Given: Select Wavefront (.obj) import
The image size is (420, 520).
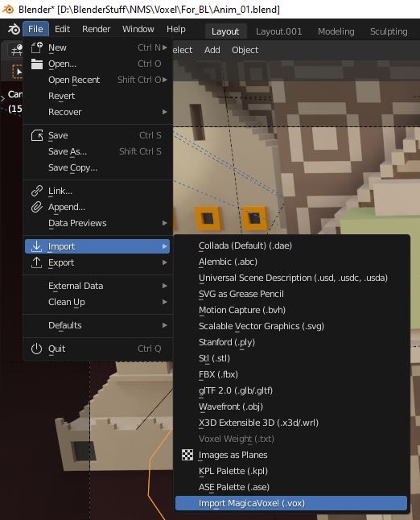Looking at the screenshot, I should [x=291, y=407].
